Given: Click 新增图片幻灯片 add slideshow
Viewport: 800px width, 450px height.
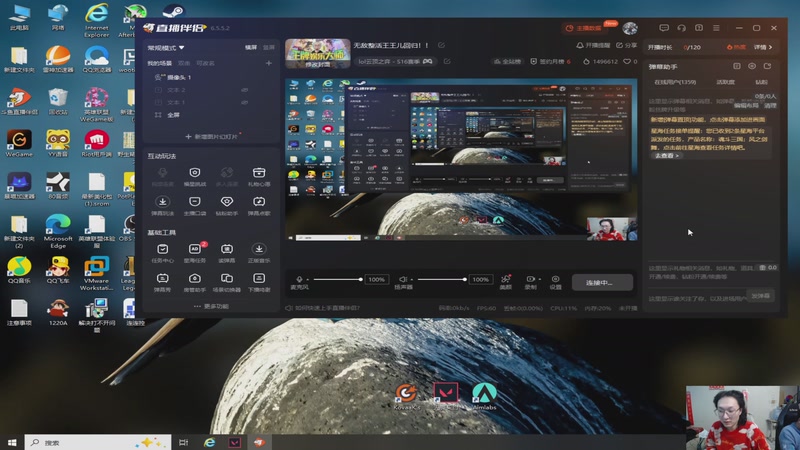Looking at the screenshot, I should 211,137.
